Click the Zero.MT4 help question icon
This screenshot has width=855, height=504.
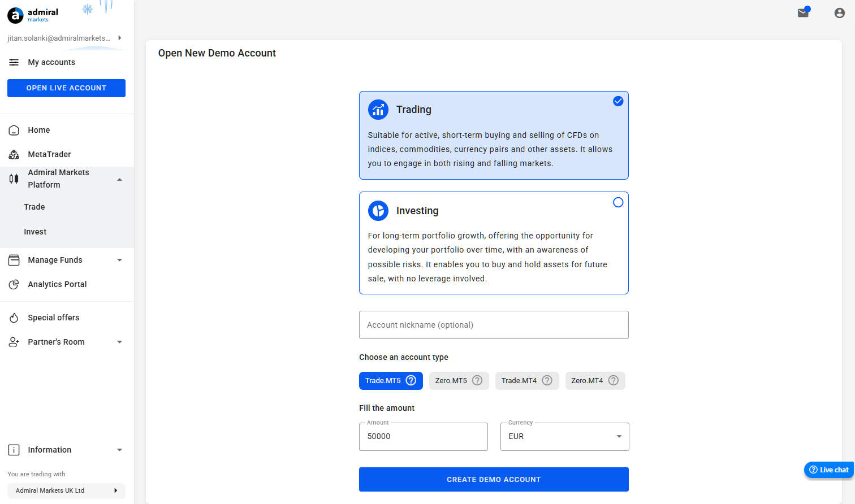(614, 380)
